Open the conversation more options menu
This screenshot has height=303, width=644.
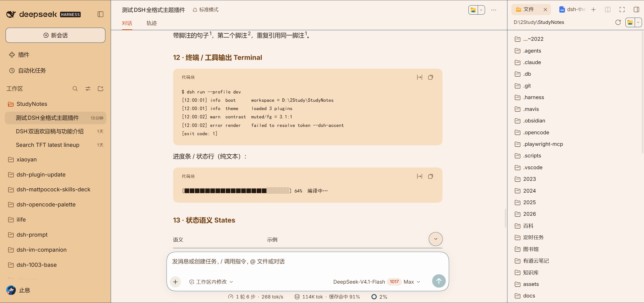494,10
